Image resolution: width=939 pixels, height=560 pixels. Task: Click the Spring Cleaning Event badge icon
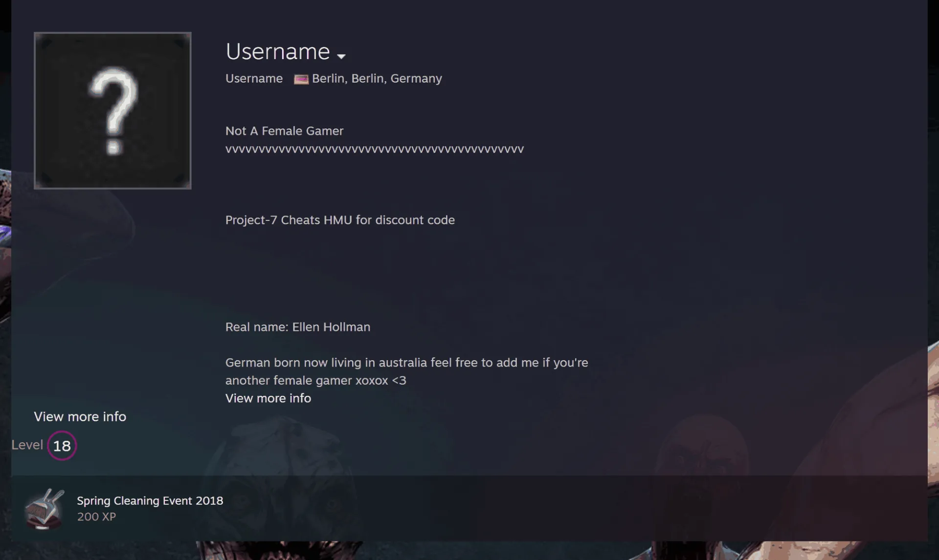[x=45, y=508]
